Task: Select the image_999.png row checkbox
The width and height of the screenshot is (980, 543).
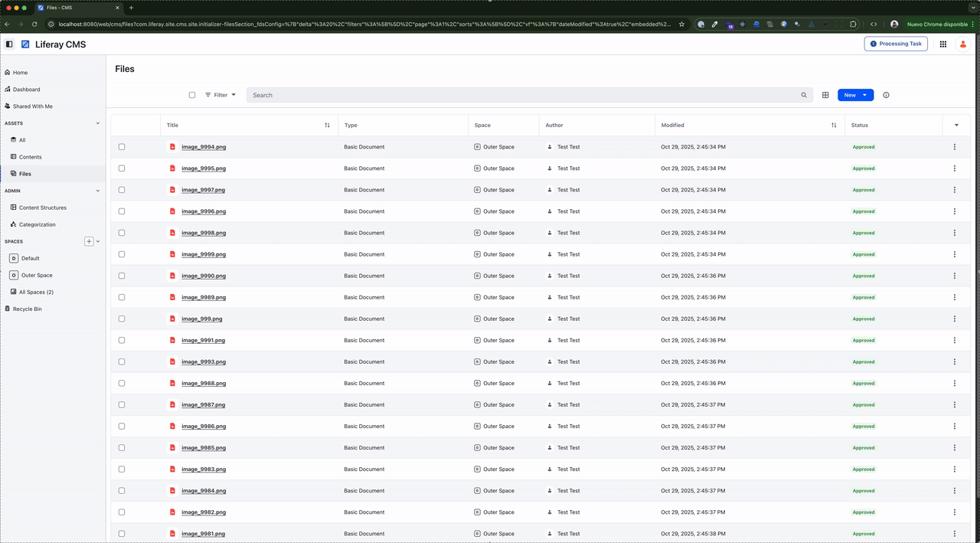Action: [x=122, y=319]
